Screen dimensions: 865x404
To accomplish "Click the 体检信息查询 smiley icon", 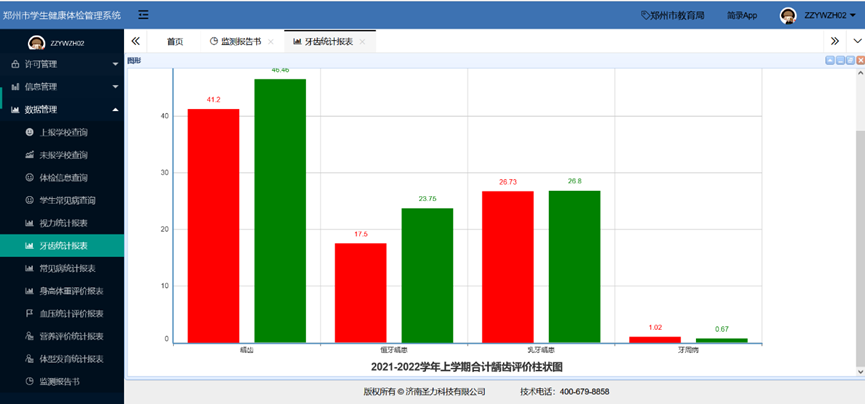I will click(29, 178).
